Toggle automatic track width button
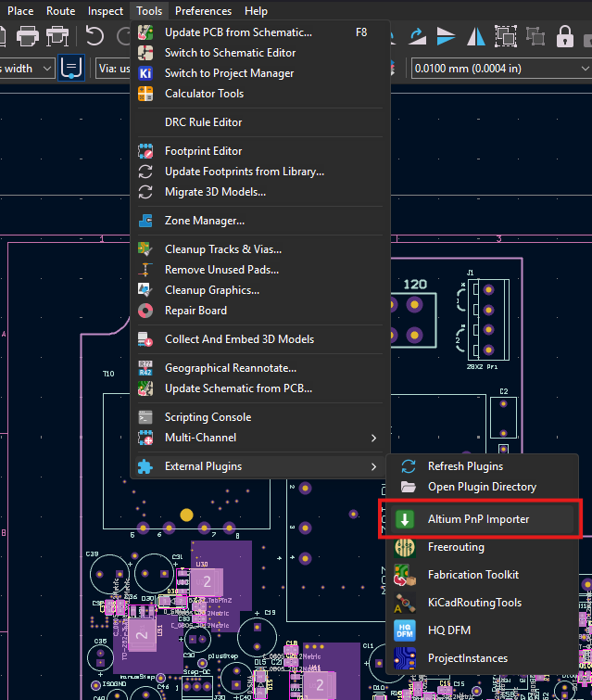This screenshot has height=700, width=592. (71, 69)
